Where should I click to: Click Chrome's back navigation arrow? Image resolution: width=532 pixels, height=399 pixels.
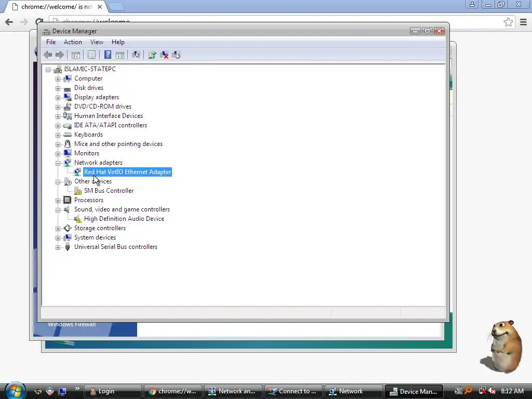tap(9, 22)
